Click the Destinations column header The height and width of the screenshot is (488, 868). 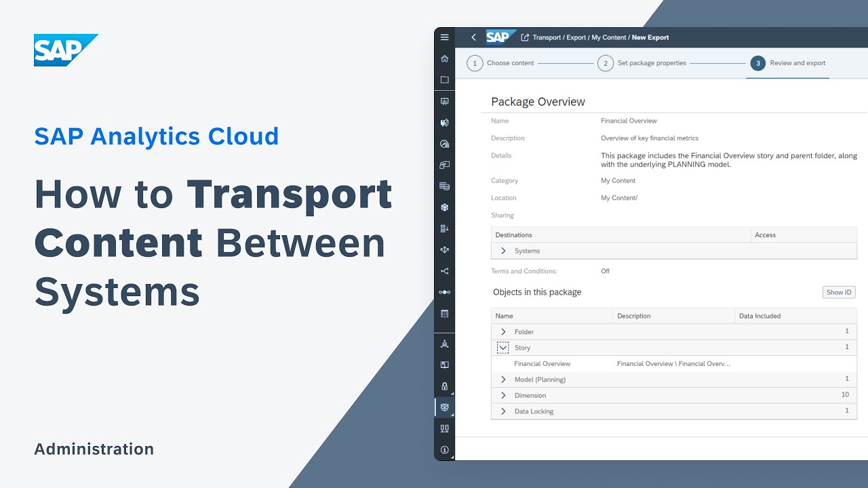pos(620,235)
